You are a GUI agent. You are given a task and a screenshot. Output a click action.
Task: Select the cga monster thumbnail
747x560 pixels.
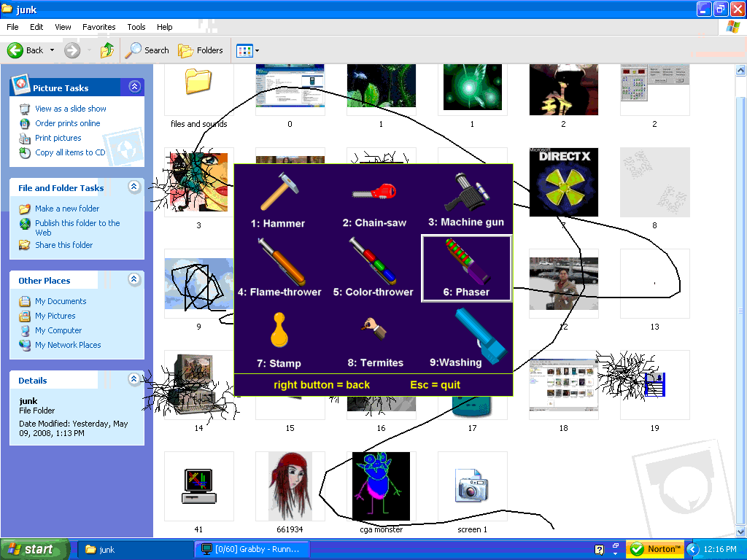click(381, 486)
